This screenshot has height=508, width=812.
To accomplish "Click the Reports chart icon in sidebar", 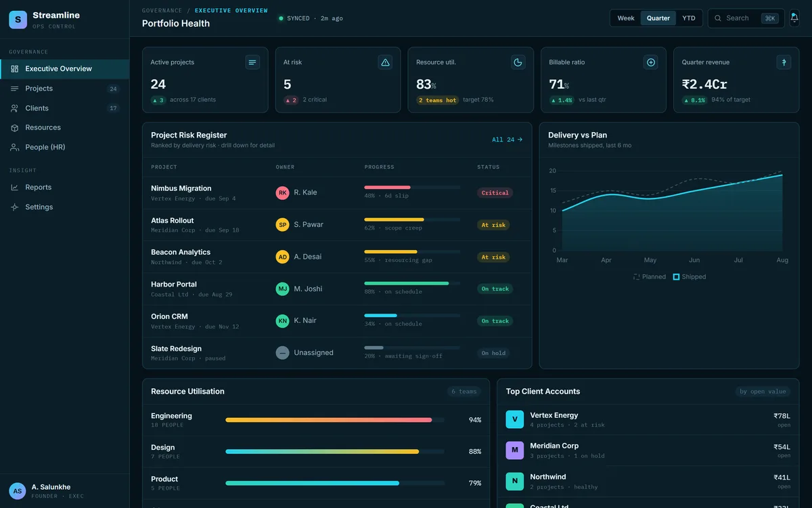I will click(14, 188).
